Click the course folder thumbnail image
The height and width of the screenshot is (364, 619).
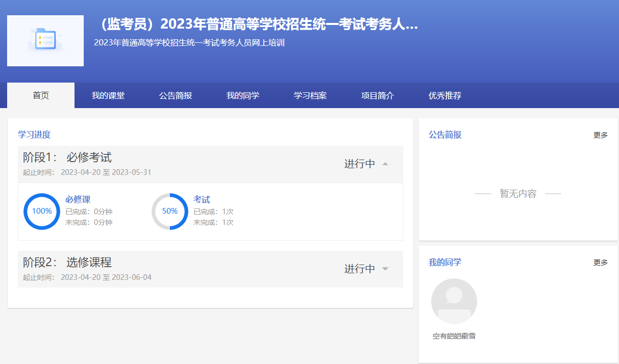[45, 41]
